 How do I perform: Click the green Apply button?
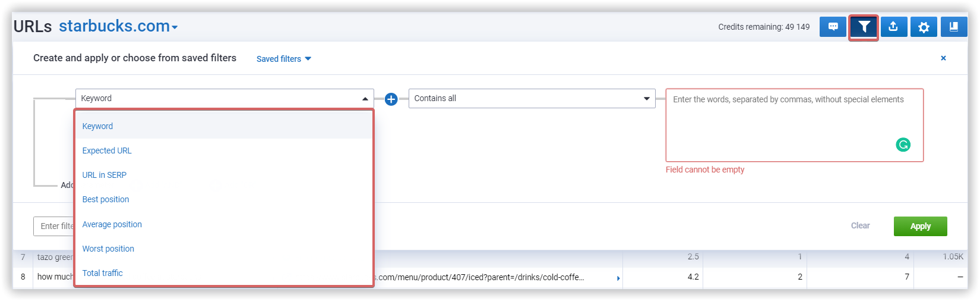click(x=920, y=226)
